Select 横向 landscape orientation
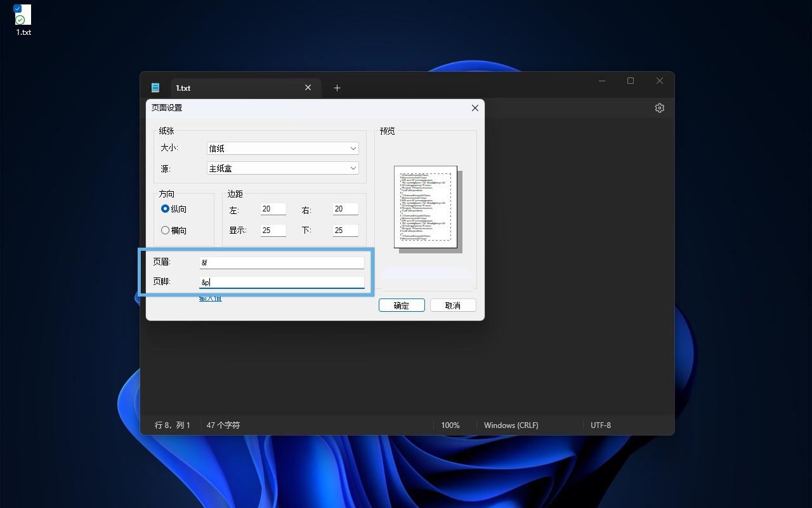 click(166, 231)
